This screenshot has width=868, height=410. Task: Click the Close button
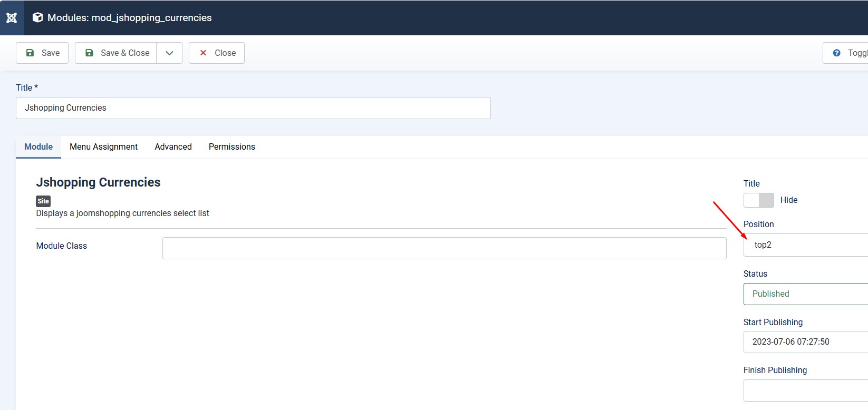point(217,53)
